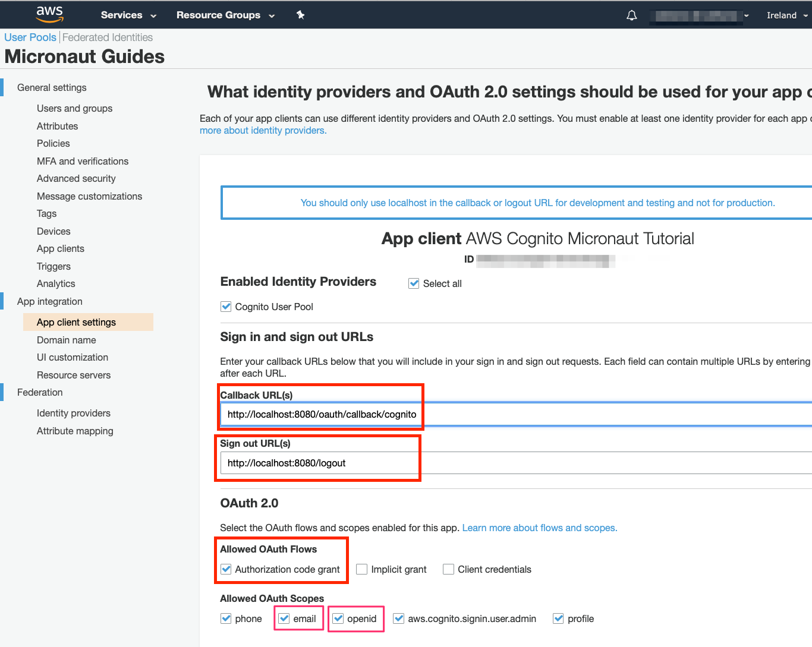Enable Implicit grant flow

point(361,569)
